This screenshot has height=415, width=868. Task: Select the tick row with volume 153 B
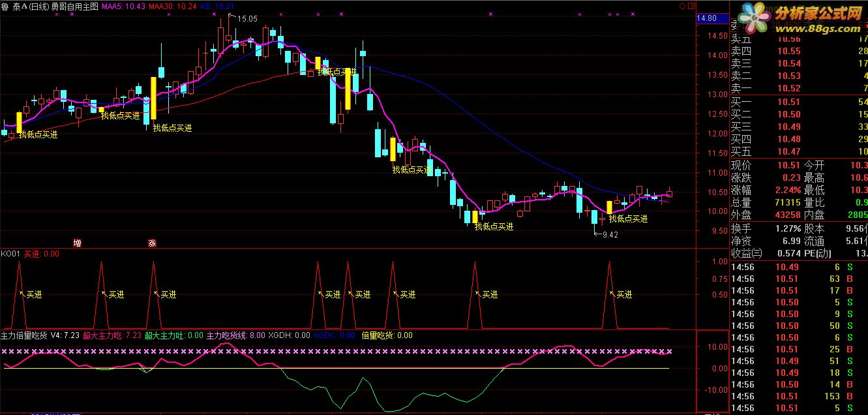click(798, 396)
